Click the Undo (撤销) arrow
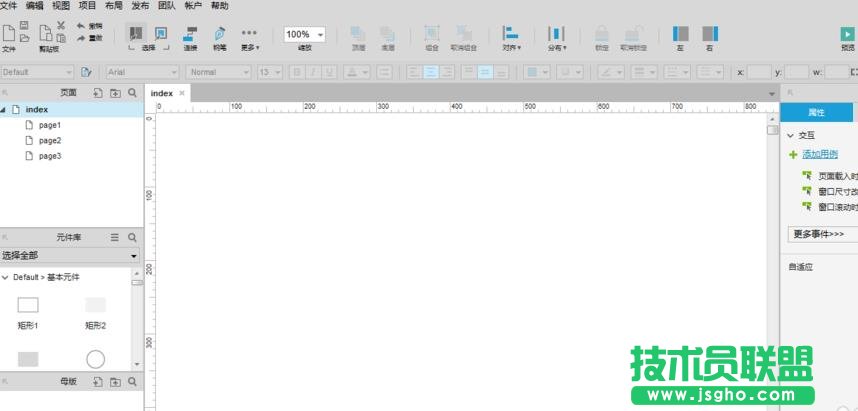858x411 pixels. [x=81, y=26]
